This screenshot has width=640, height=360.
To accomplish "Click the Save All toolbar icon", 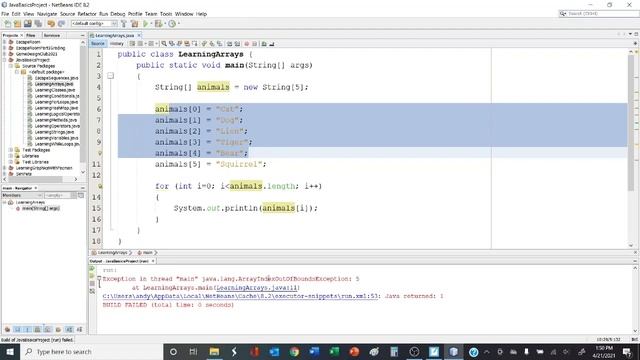I will [38, 24].
